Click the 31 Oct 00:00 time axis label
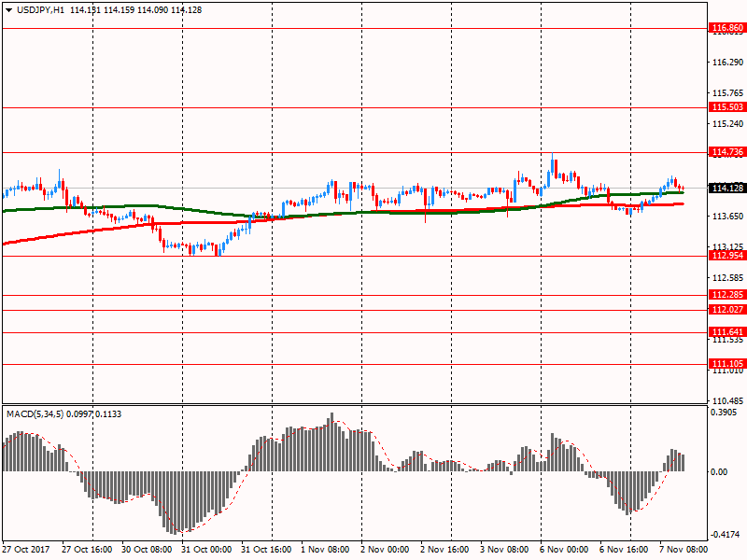This screenshot has width=747, height=560. tap(206, 550)
